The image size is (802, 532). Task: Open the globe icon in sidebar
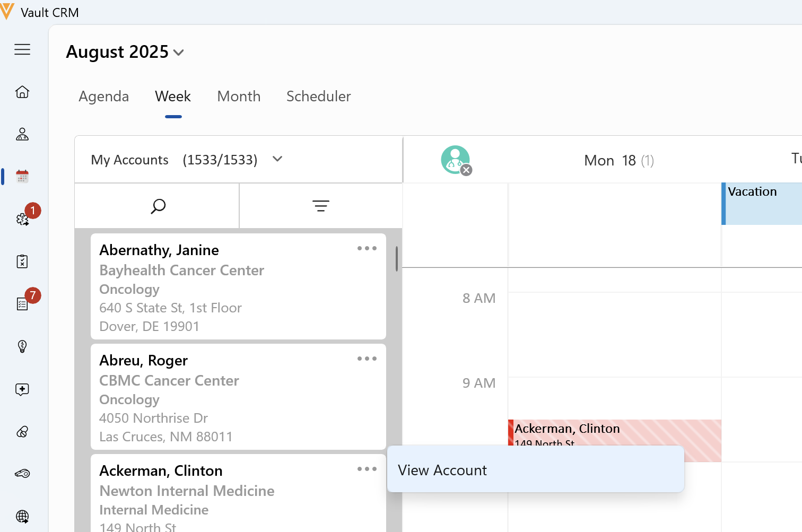point(22,516)
